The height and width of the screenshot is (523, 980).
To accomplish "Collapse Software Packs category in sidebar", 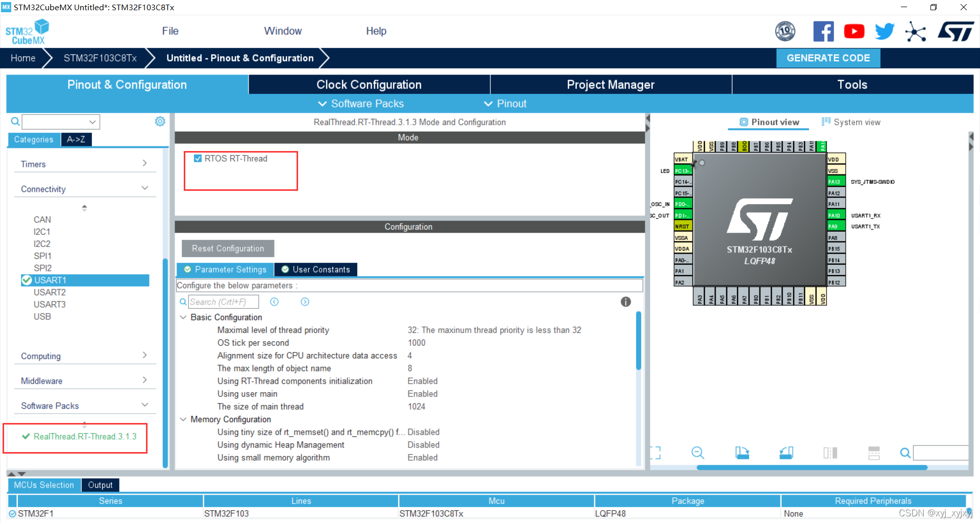I will (x=85, y=406).
